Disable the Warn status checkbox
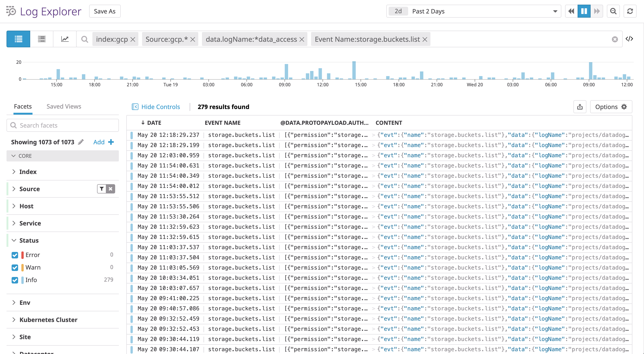 (x=15, y=267)
